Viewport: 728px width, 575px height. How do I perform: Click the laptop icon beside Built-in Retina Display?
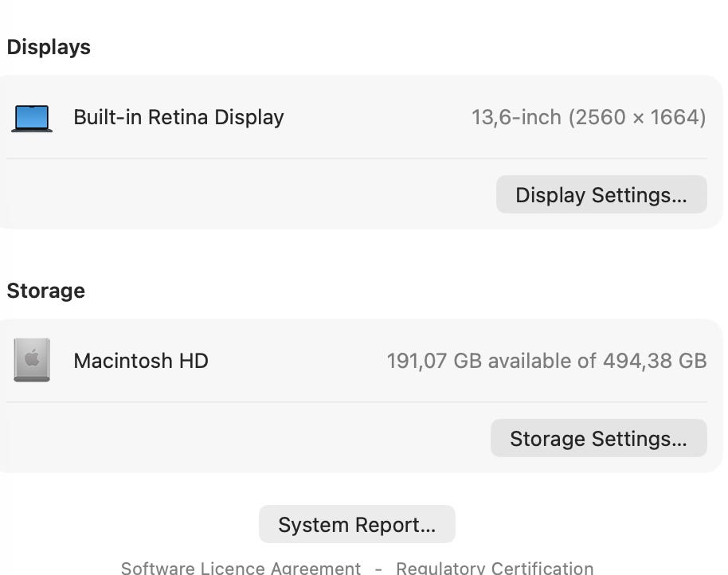point(32,118)
